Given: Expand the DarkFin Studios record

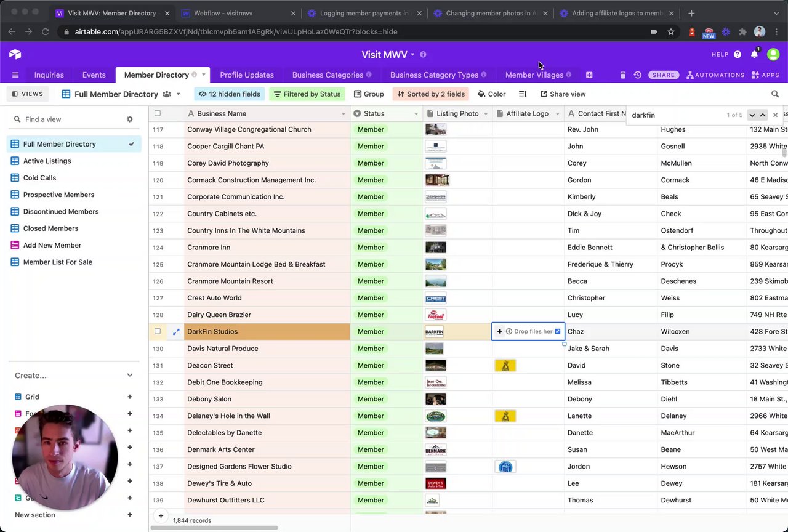Looking at the screenshot, I should coord(176,332).
